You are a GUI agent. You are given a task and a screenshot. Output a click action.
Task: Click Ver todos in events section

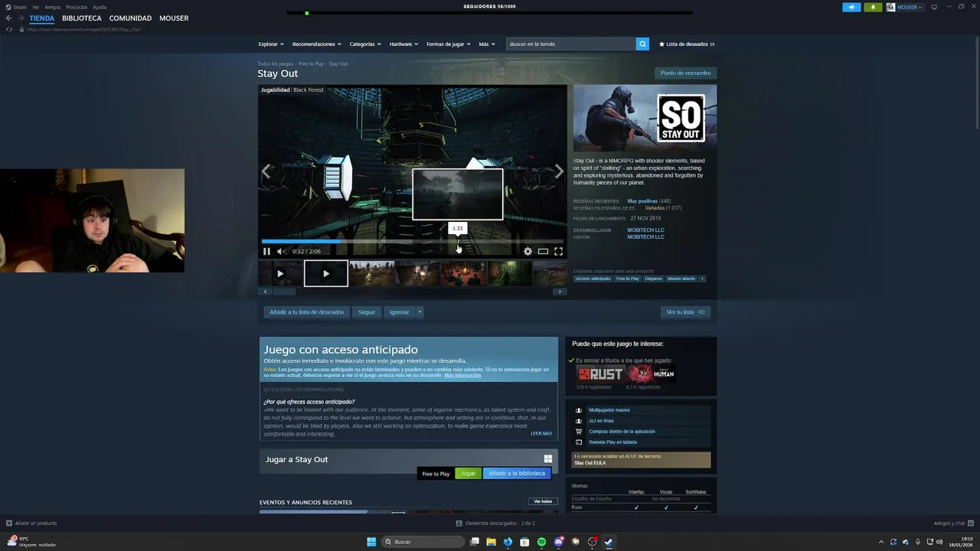point(543,501)
